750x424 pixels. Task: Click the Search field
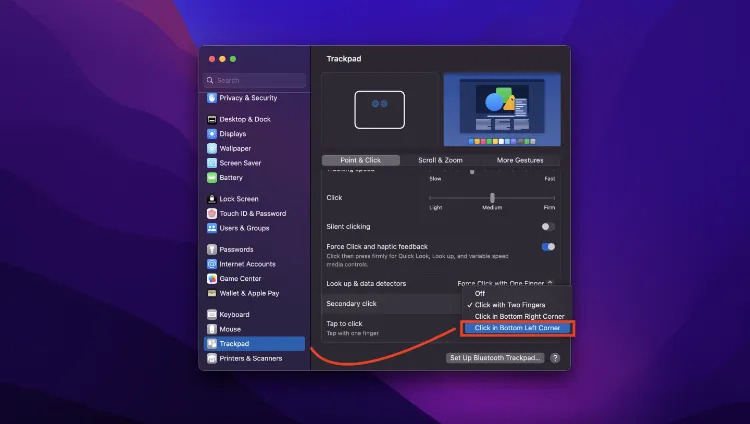(255, 80)
